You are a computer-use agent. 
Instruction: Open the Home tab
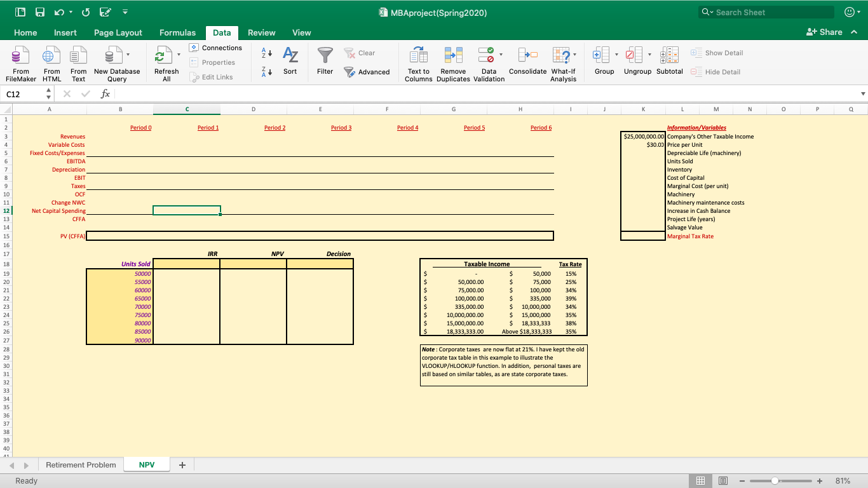pyautogui.click(x=25, y=32)
